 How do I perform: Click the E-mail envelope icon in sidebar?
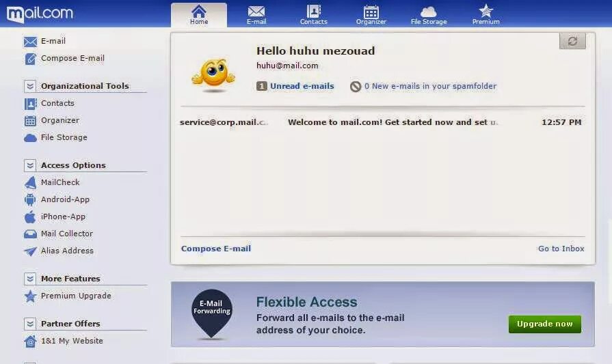click(30, 41)
